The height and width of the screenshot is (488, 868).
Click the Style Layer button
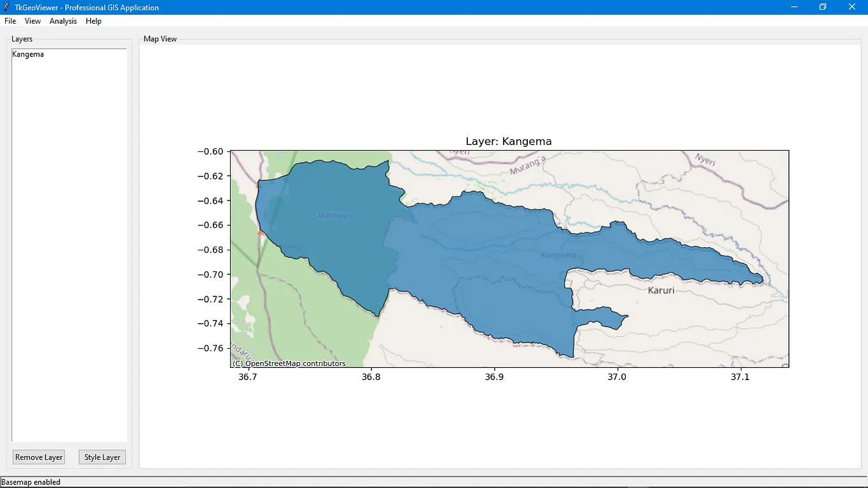[102, 457]
